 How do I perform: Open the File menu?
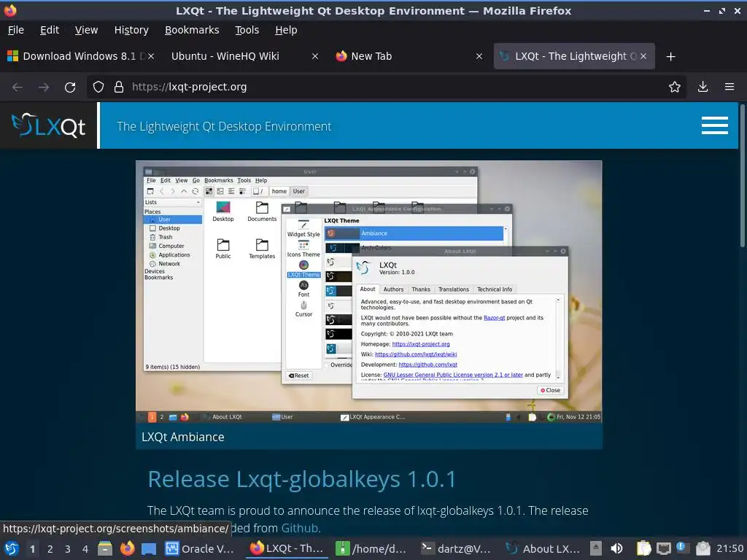[x=16, y=30]
